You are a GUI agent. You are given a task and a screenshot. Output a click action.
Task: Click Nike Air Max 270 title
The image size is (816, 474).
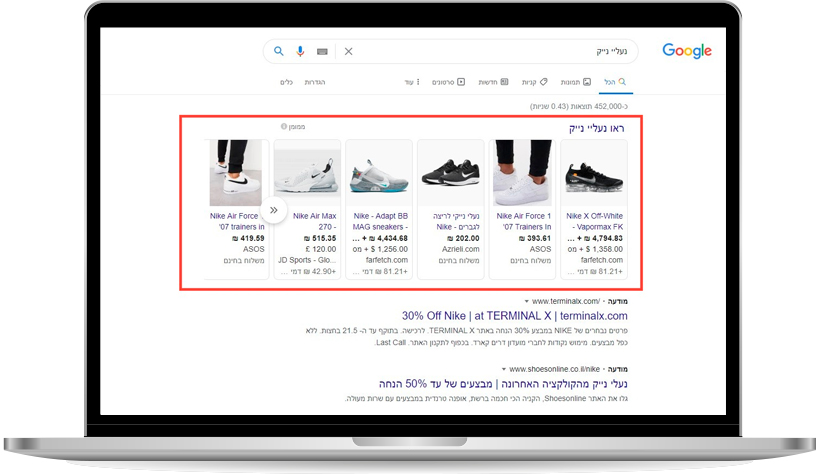(x=314, y=221)
